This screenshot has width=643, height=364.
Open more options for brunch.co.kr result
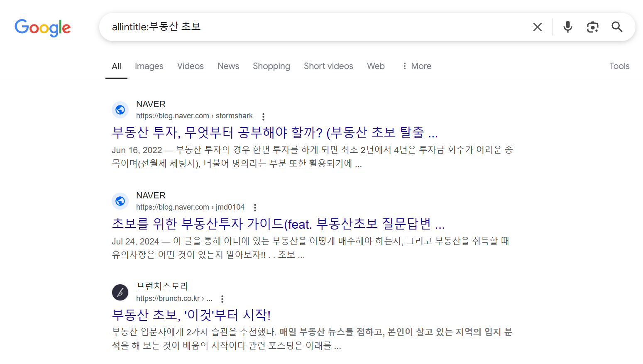[x=222, y=299]
